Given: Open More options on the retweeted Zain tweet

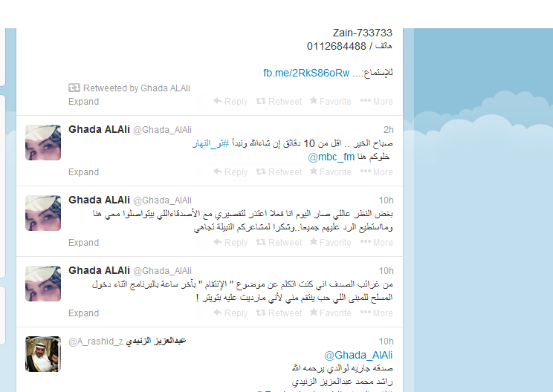Looking at the screenshot, I should click(377, 102).
